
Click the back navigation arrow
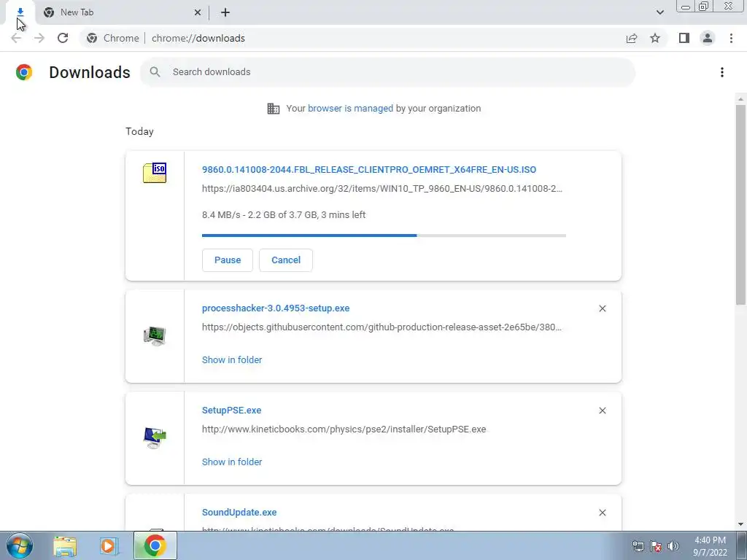point(16,38)
